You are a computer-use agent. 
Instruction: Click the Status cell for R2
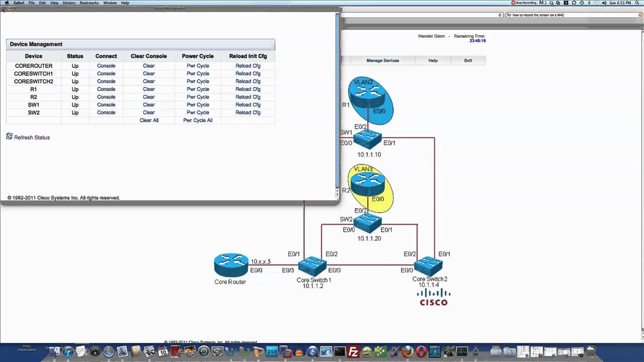(75, 97)
